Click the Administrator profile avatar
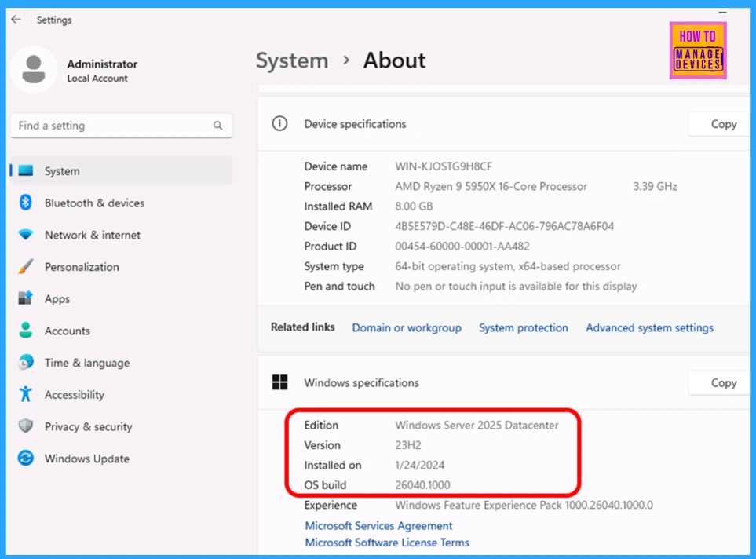 coord(33,70)
